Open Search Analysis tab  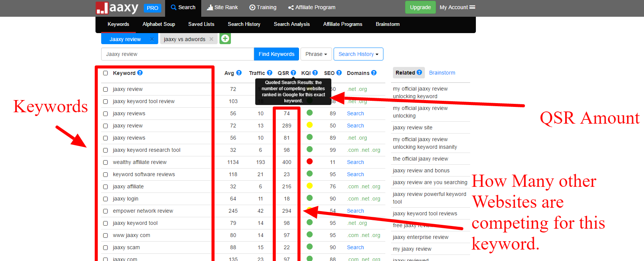(x=292, y=24)
